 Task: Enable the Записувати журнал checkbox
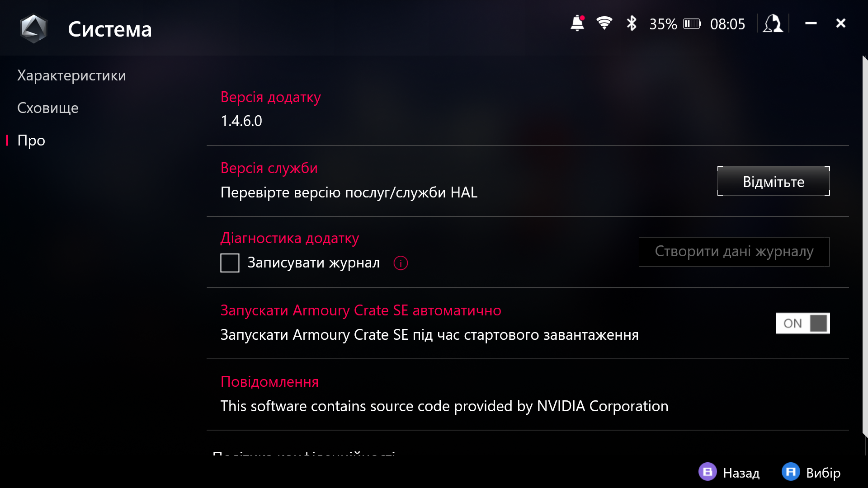230,263
